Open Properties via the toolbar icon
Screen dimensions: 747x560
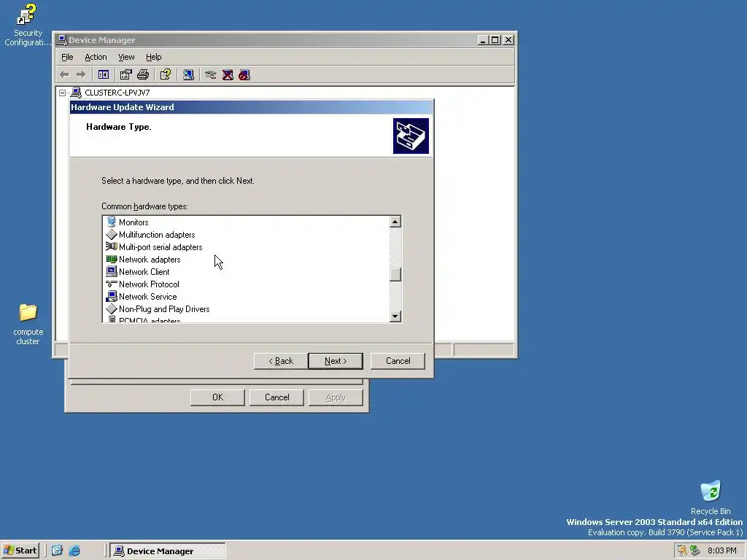pos(125,75)
